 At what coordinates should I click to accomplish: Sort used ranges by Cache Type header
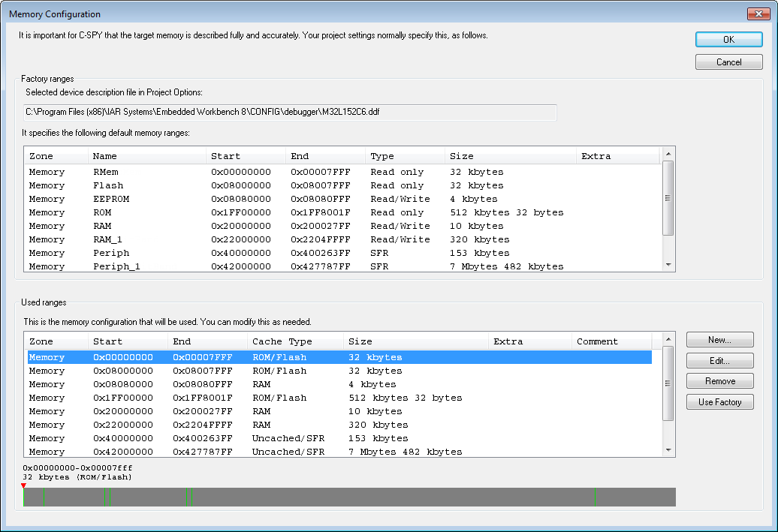click(295, 341)
